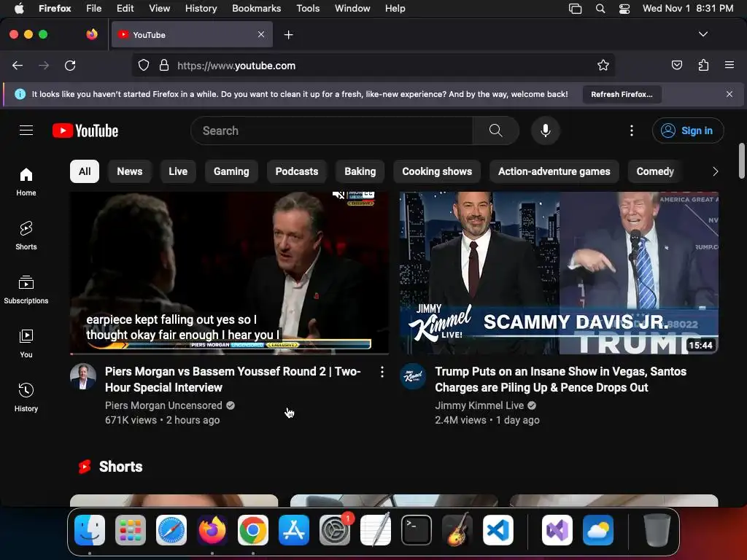The height and width of the screenshot is (560, 747).
Task: Open Visual Studio Code from Dock
Action: (498, 530)
